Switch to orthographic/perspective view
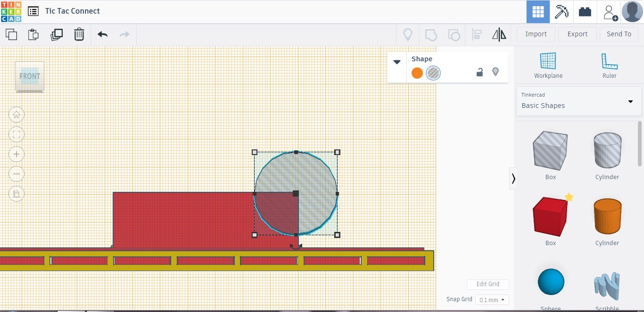 tap(17, 194)
